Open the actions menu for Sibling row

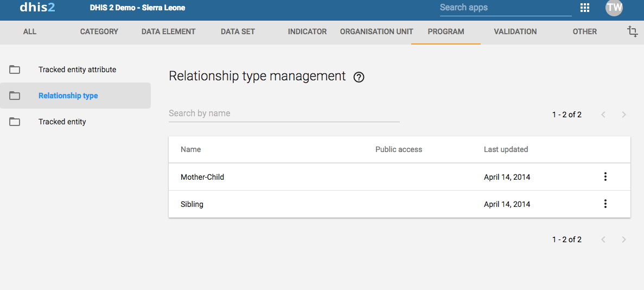605,204
